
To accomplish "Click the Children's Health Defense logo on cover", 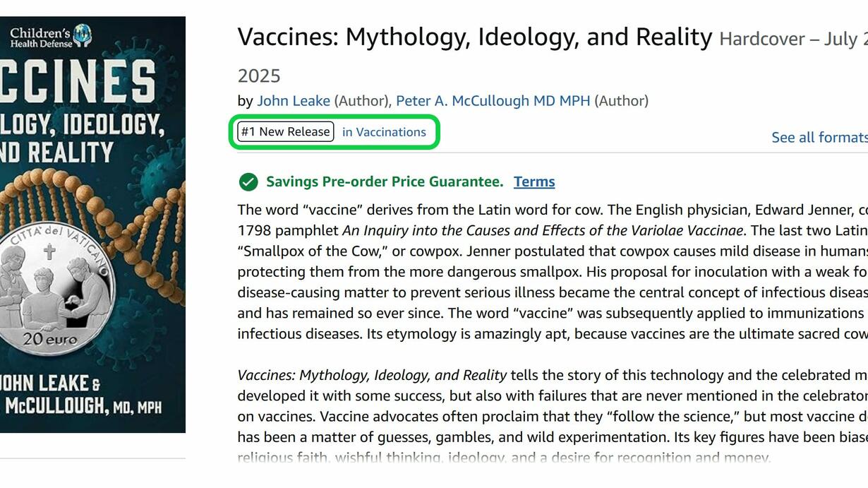I will coord(49,36).
